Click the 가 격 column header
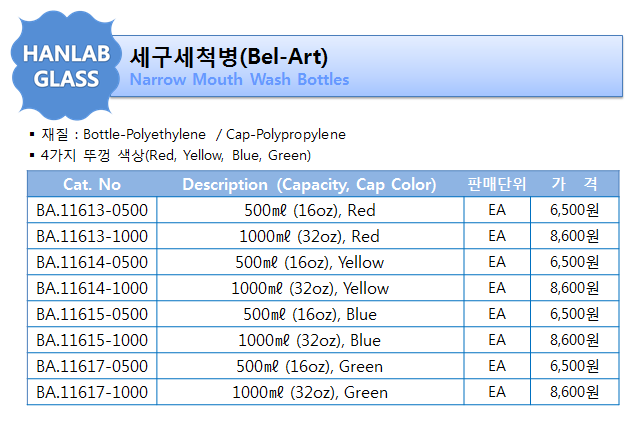Viewport: 644px width, 430px height. [x=574, y=184]
